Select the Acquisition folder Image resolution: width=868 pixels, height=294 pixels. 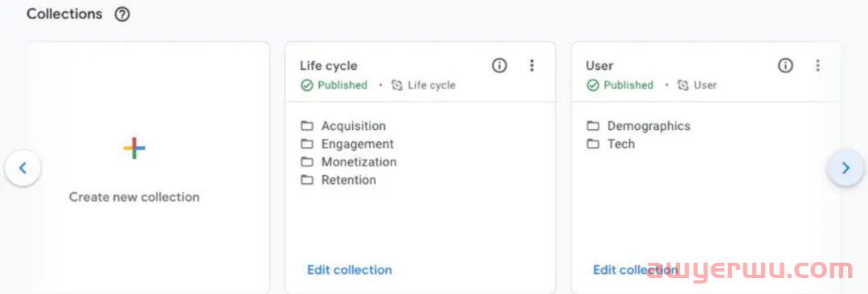(x=343, y=126)
